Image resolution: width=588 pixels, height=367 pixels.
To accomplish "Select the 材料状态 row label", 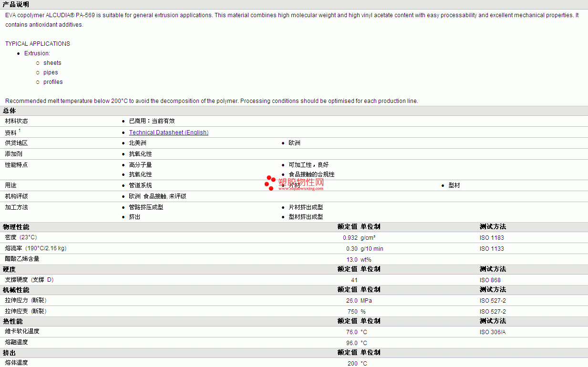I will pos(17,121).
